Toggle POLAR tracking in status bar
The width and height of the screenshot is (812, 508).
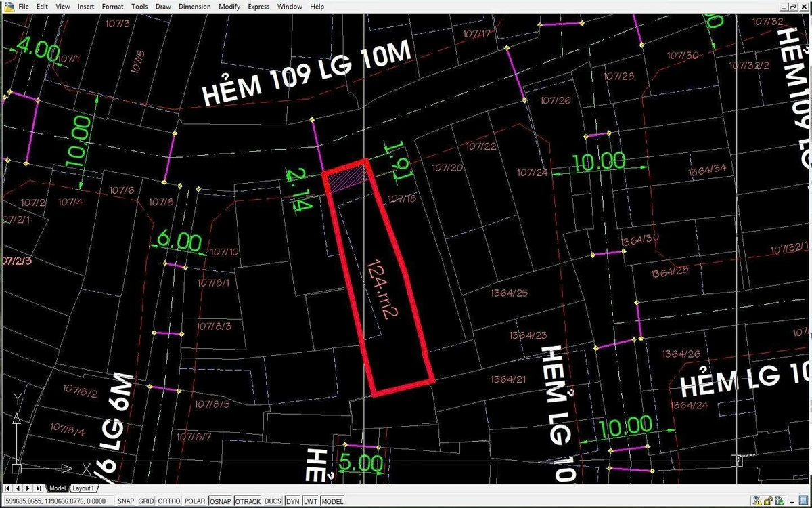click(195, 501)
